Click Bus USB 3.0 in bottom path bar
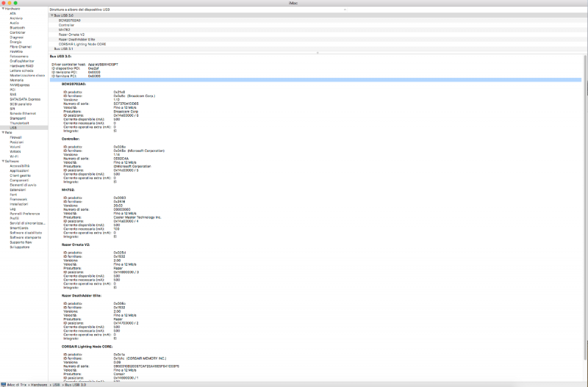This screenshot has height=387, width=588. point(76,385)
